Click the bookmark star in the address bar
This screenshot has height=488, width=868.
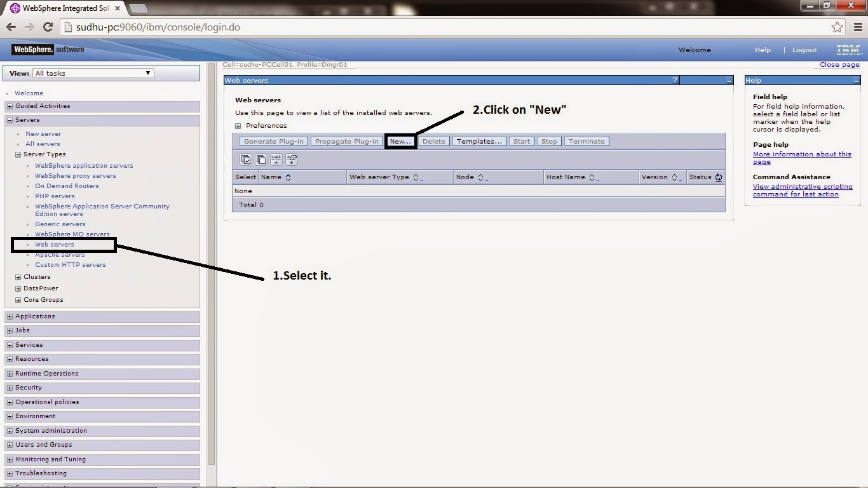[837, 27]
